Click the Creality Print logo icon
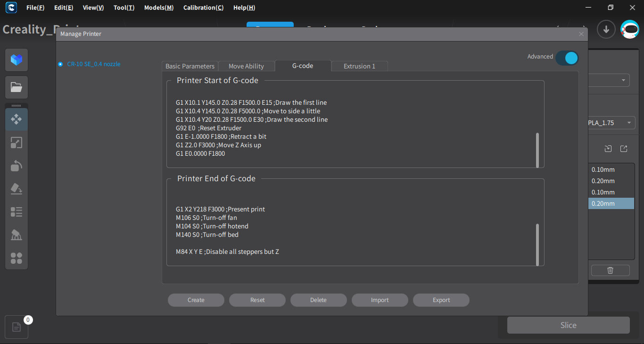The width and height of the screenshot is (644, 344). pyautogui.click(x=11, y=8)
